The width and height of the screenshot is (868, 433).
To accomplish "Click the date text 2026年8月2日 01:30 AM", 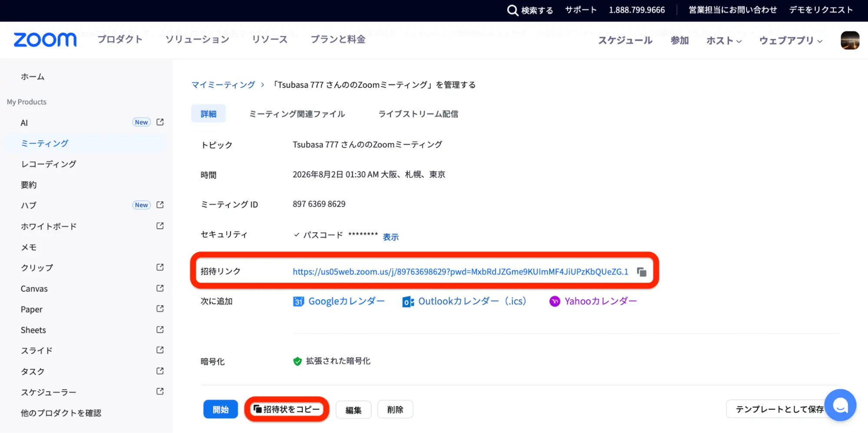I will 336,175.
